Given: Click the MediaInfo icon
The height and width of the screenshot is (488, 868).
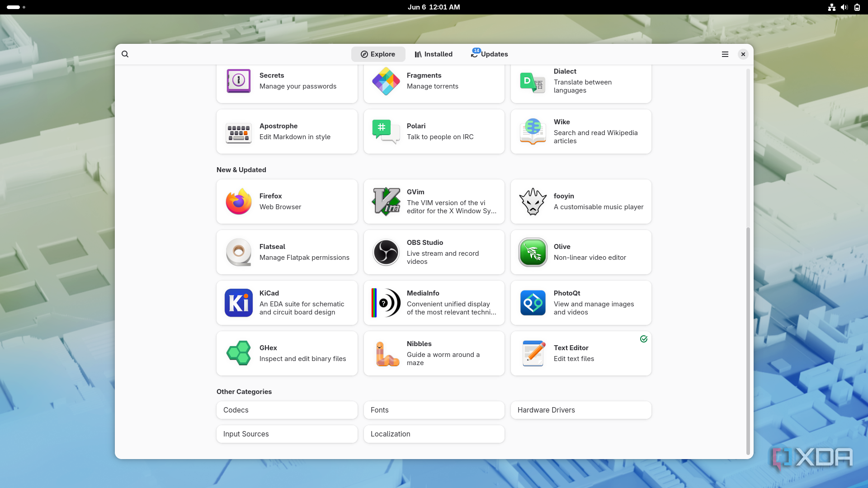Looking at the screenshot, I should click(x=386, y=303).
